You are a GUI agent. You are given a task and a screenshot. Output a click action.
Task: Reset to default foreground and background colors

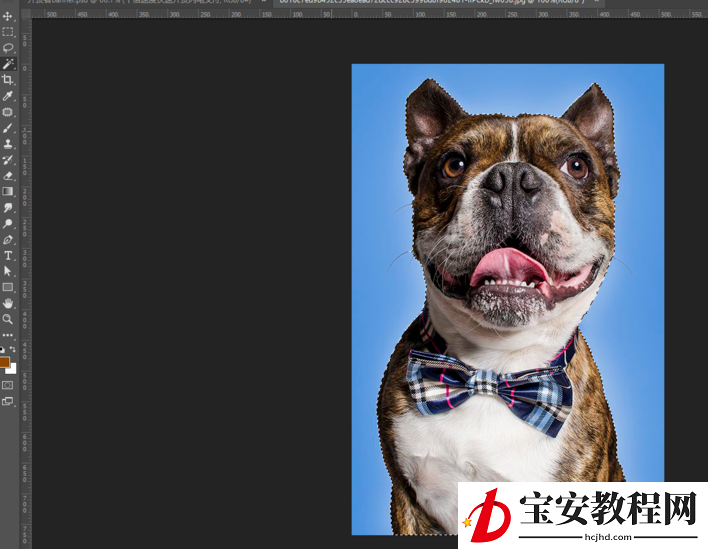[x=3, y=349]
